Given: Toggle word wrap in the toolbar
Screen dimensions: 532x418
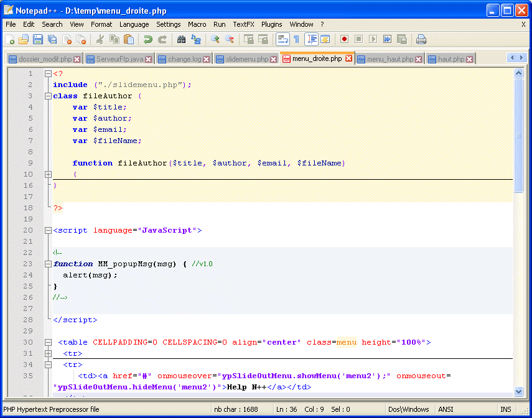Looking at the screenshot, I should [282, 39].
